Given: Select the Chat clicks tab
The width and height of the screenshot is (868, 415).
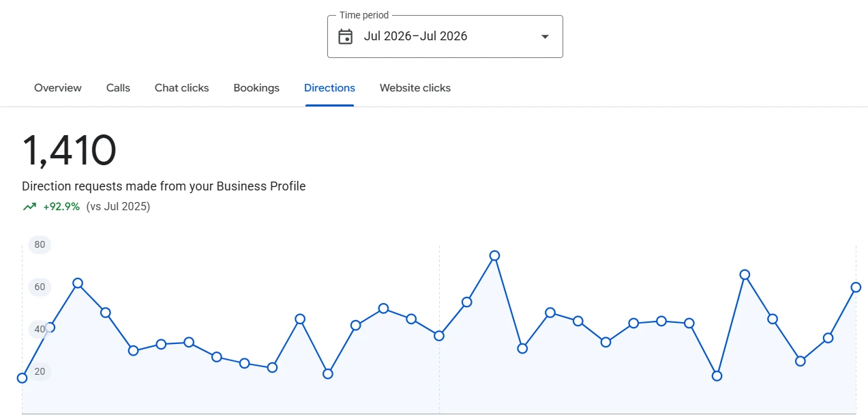Looking at the screenshot, I should 182,88.
